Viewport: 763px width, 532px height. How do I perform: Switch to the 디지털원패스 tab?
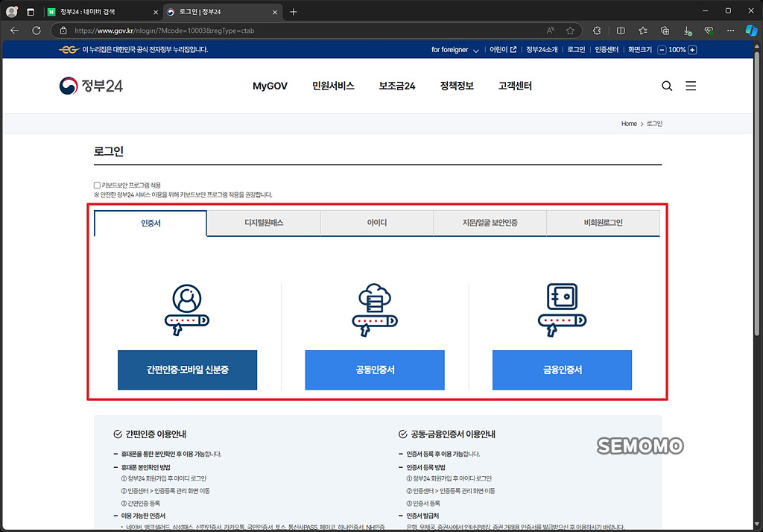[x=264, y=223]
